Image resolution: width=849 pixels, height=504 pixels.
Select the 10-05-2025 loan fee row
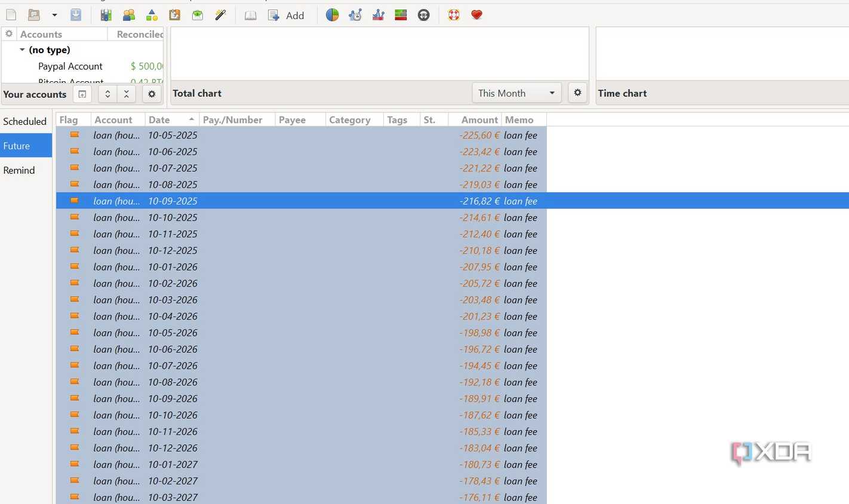[x=302, y=136]
